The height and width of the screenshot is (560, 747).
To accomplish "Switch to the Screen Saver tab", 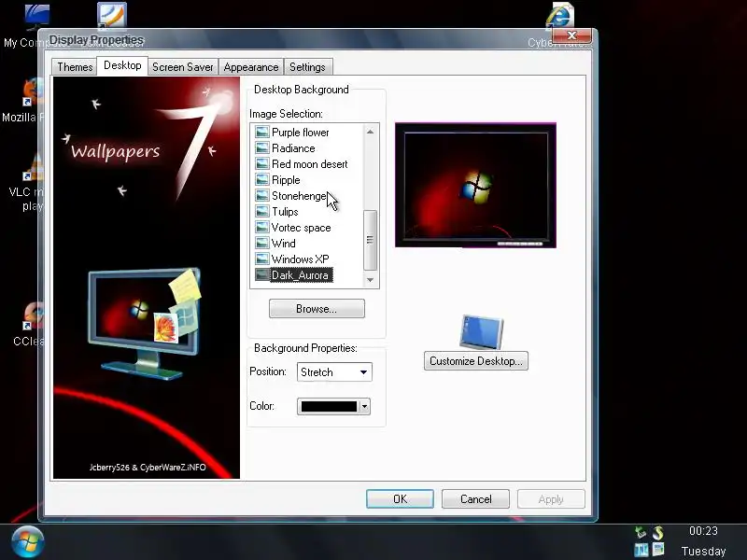I will (x=183, y=67).
